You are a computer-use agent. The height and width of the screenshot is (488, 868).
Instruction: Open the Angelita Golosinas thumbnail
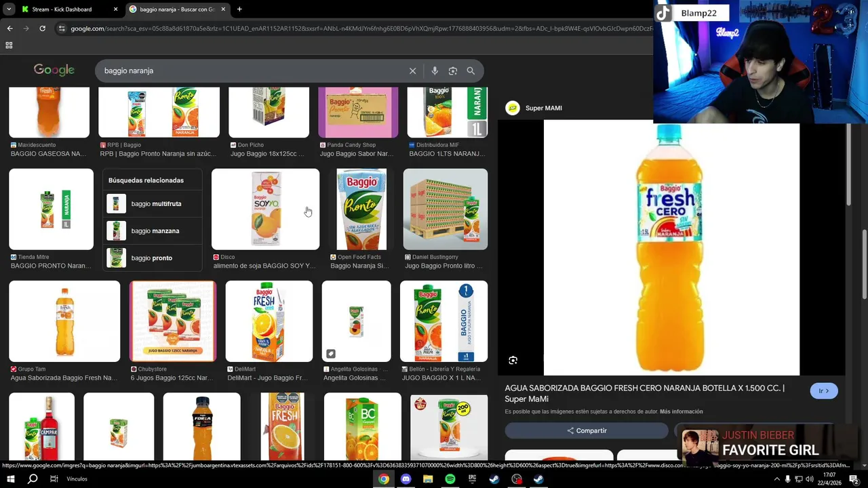[357, 321]
